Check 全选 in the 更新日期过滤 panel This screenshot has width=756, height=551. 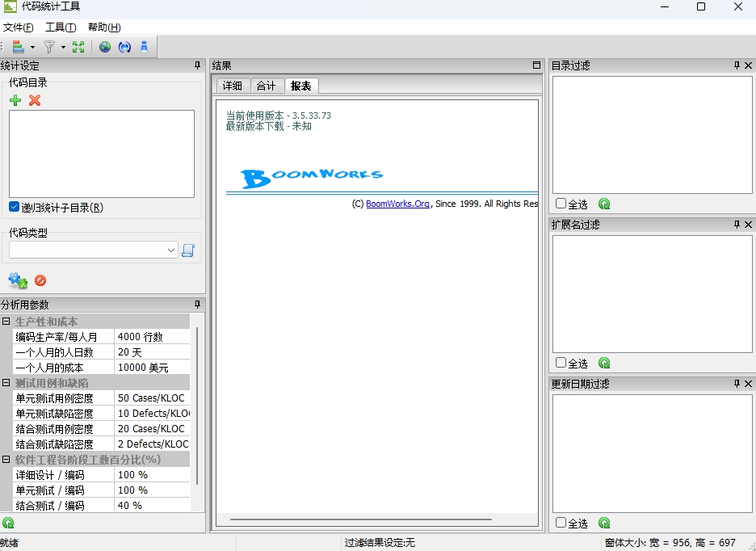561,523
